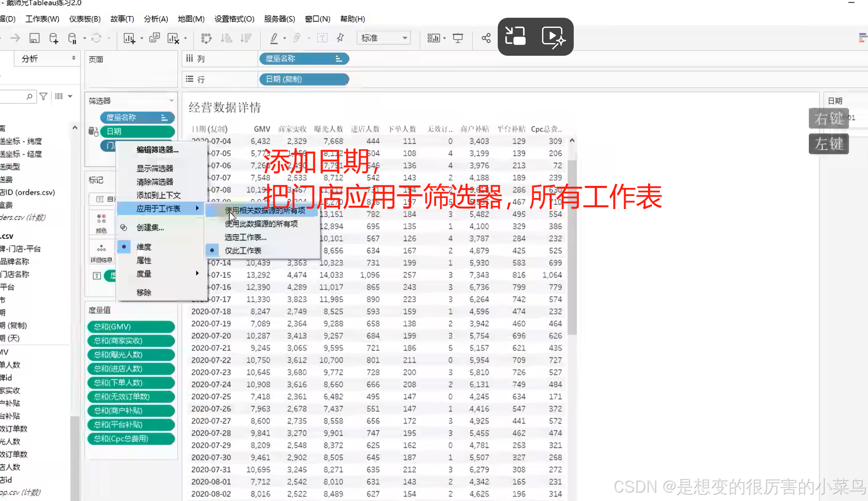Image resolution: width=868 pixels, height=501 pixels.
Task: Click the Highlight pen icon
Action: click(x=274, y=38)
